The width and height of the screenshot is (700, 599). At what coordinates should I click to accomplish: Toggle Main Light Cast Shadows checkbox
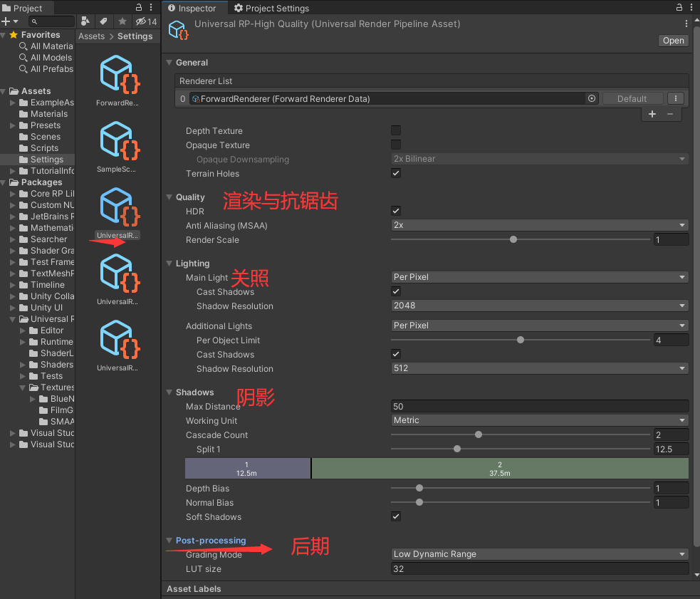tap(395, 291)
